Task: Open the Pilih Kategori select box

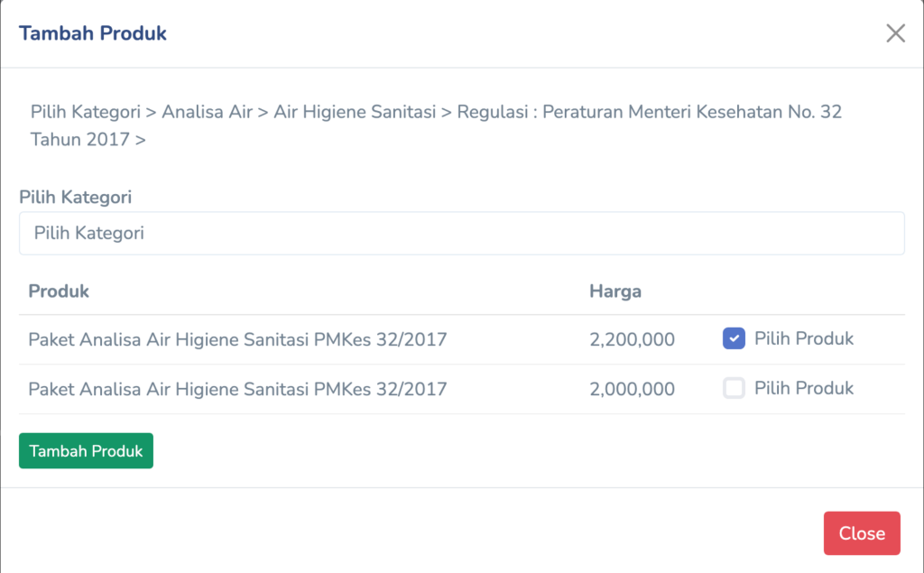Action: click(461, 233)
